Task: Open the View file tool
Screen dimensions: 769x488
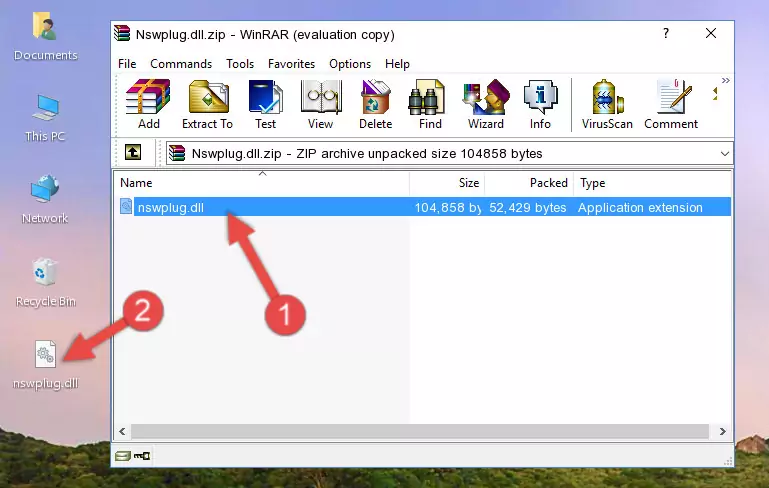Action: pos(321,104)
